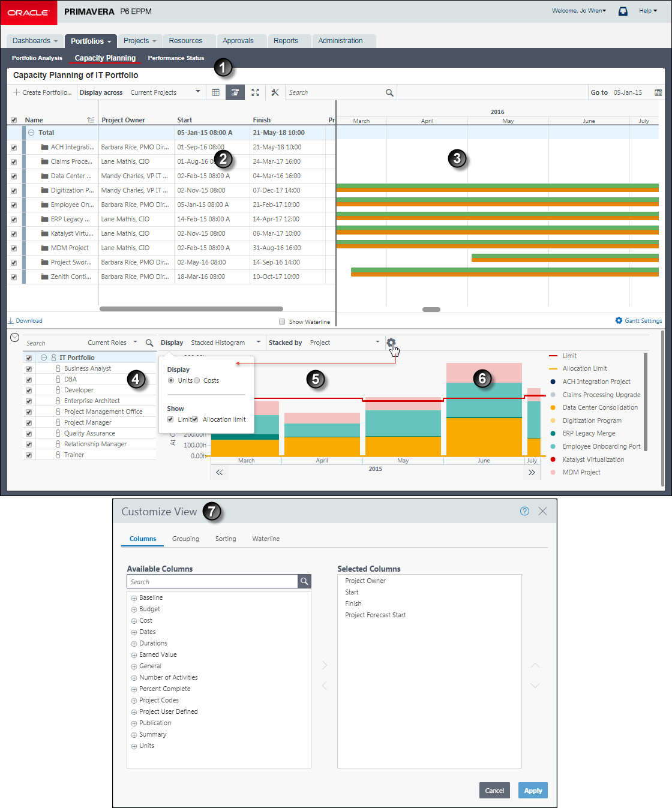672x808 pixels.
Task: Select the Costs radio button
Action: tap(197, 380)
